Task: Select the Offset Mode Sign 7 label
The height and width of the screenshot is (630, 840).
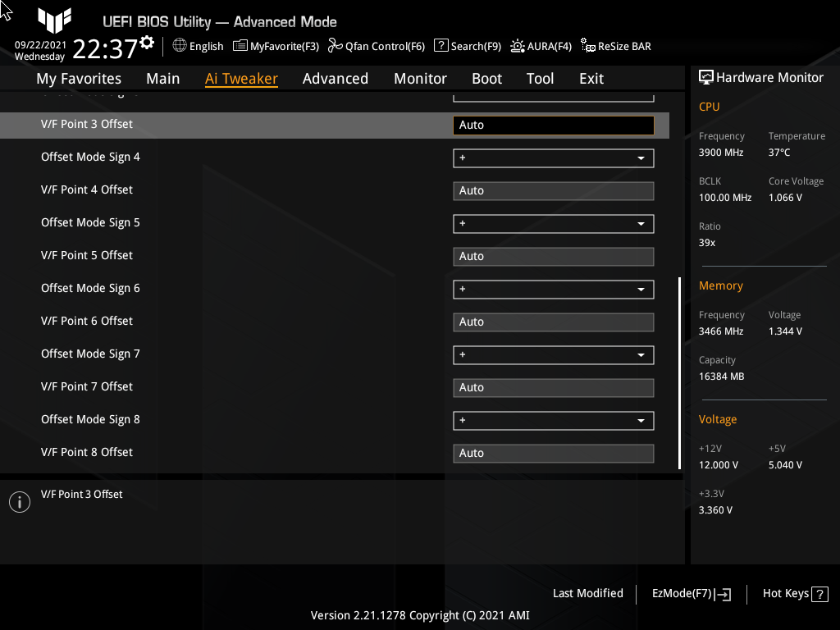Action: pos(90,354)
